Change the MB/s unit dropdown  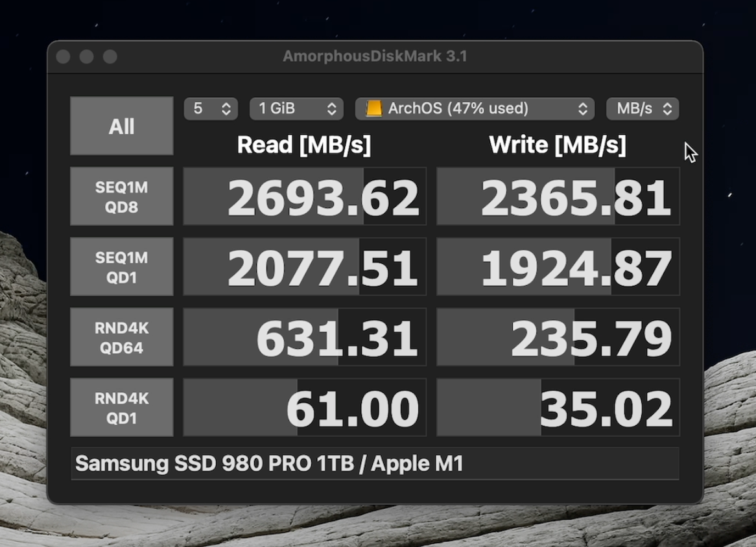[643, 108]
